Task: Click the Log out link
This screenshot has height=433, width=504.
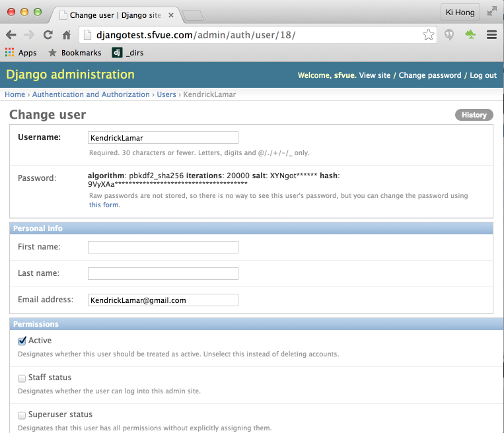Action: (483, 75)
